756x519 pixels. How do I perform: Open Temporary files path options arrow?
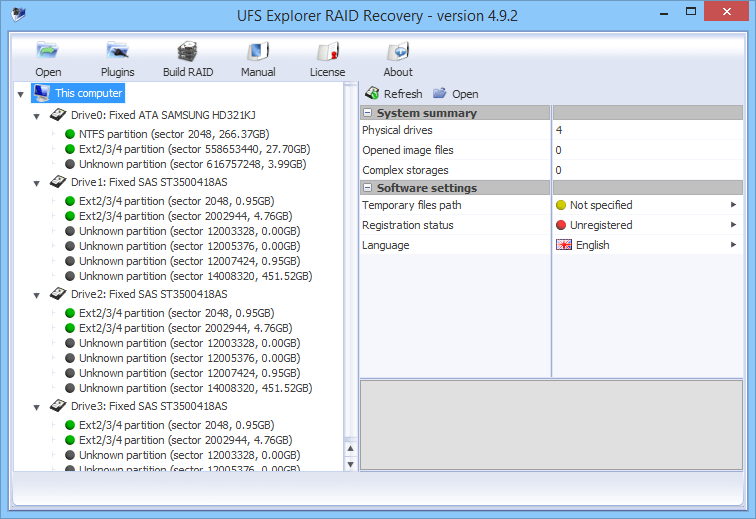tap(733, 205)
